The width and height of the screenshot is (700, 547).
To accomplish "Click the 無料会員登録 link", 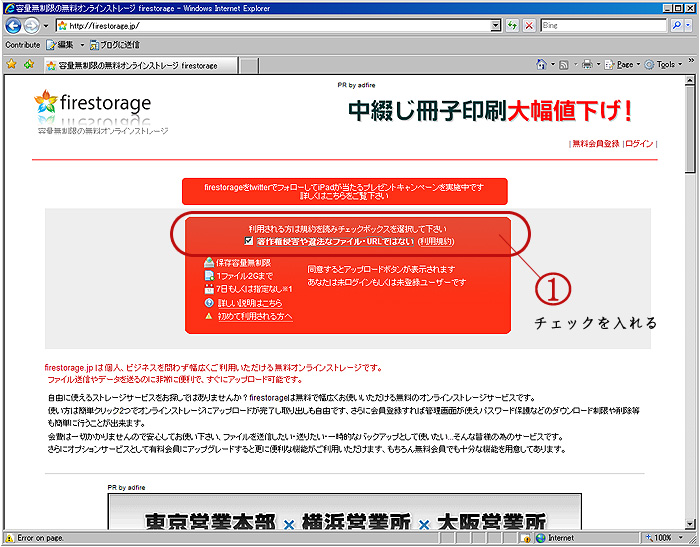I will (x=596, y=143).
